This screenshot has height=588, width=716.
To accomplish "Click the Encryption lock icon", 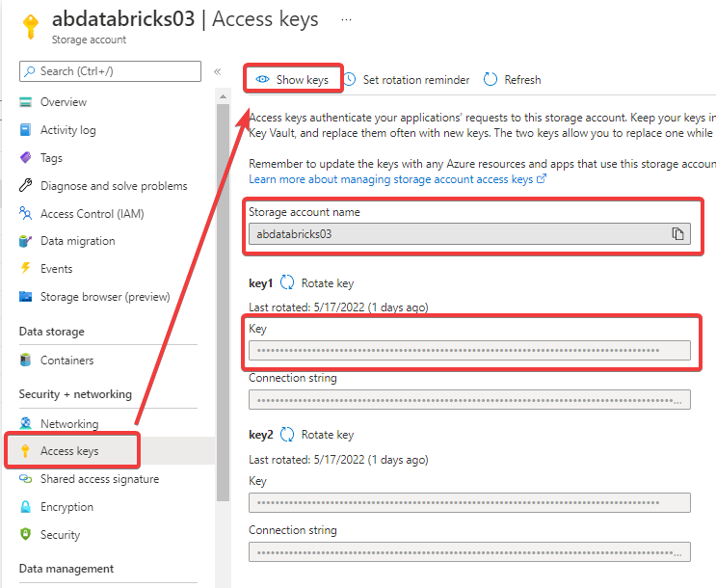I will (26, 507).
